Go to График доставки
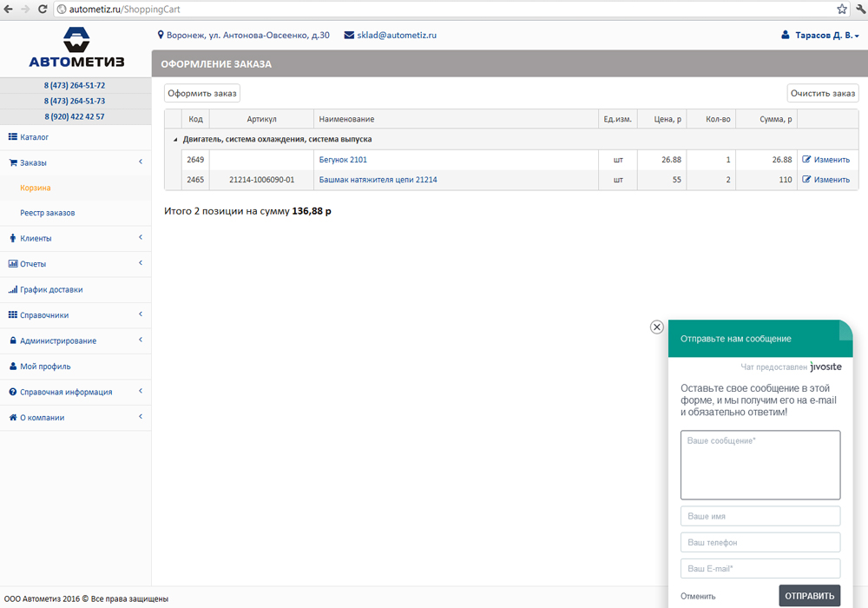The width and height of the screenshot is (868, 608). pos(51,289)
